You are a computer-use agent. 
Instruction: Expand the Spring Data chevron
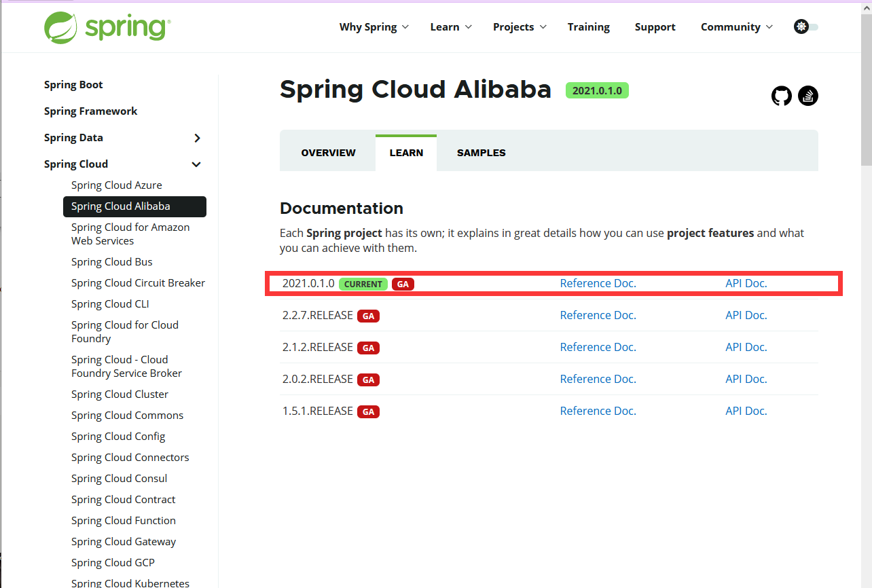click(x=197, y=138)
